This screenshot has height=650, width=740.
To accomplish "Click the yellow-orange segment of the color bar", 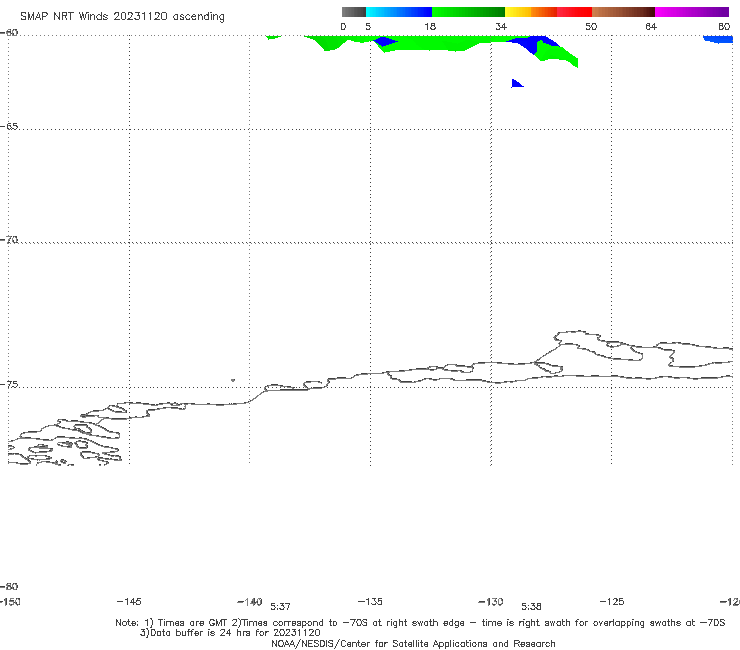I will coord(531,12).
